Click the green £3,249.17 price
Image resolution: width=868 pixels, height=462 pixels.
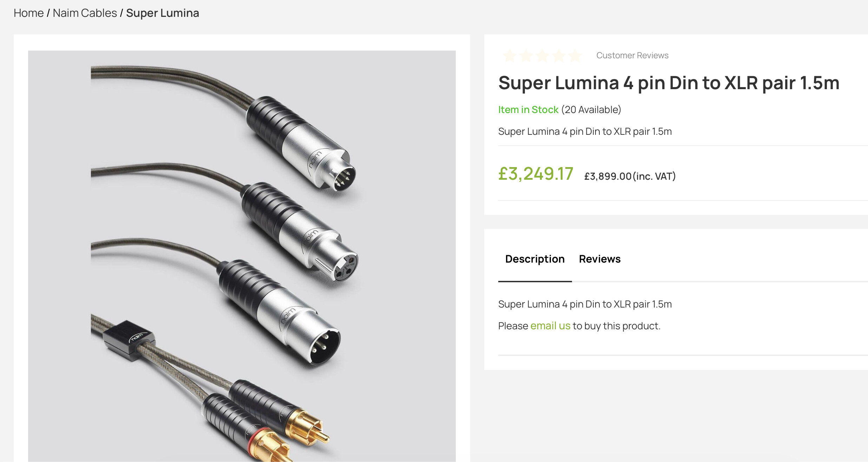(535, 174)
